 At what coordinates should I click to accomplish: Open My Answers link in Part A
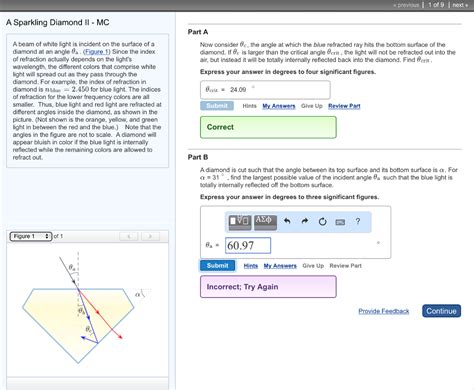pyautogui.click(x=279, y=106)
